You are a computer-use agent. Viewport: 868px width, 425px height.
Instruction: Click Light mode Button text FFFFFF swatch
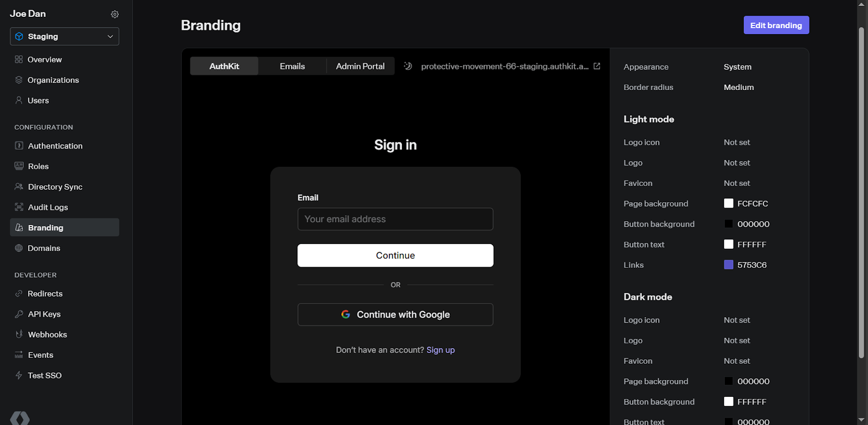point(729,244)
